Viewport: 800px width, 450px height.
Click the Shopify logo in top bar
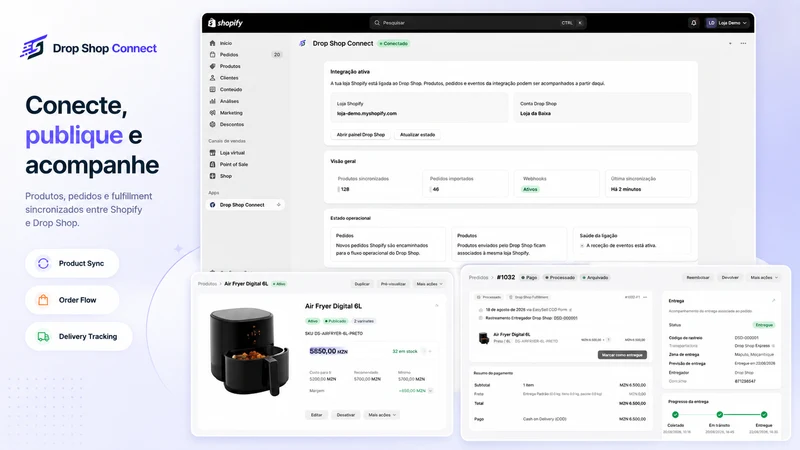click(226, 23)
